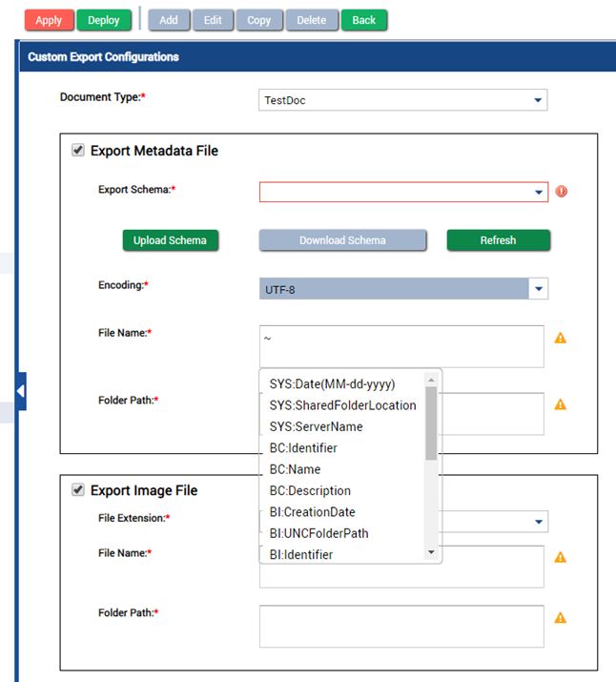Click the image Folder Path text field
Screen dimensions: 616x682
[401, 626]
